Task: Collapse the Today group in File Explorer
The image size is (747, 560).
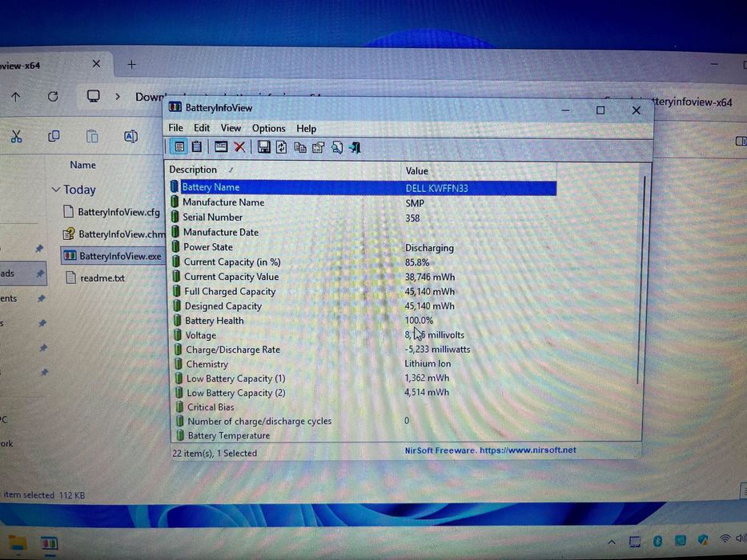Action: (x=56, y=190)
